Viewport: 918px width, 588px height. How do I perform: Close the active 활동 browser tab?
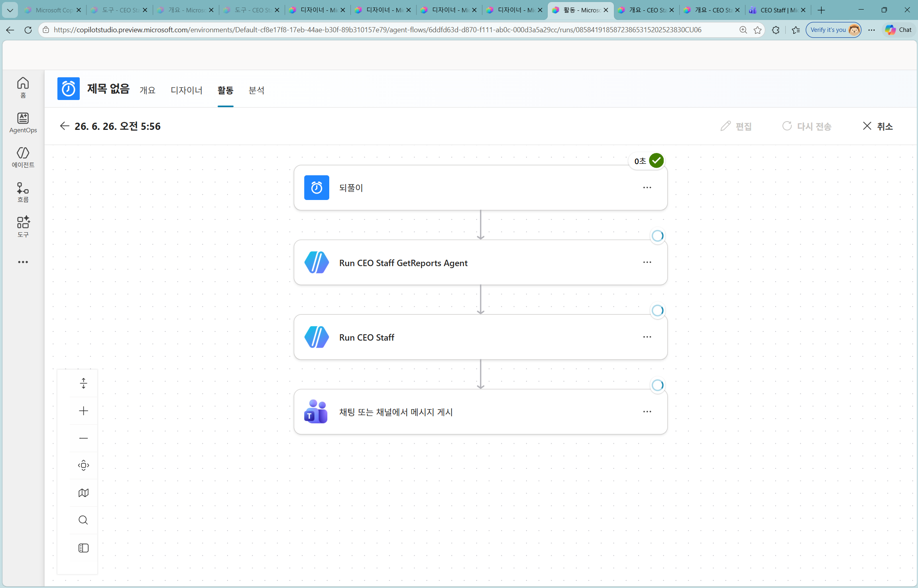(x=606, y=10)
